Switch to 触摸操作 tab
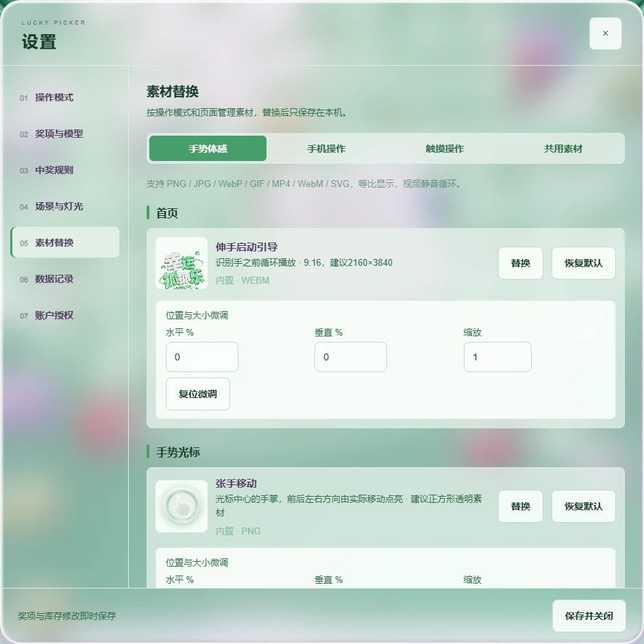644x644 pixels. coord(445,148)
